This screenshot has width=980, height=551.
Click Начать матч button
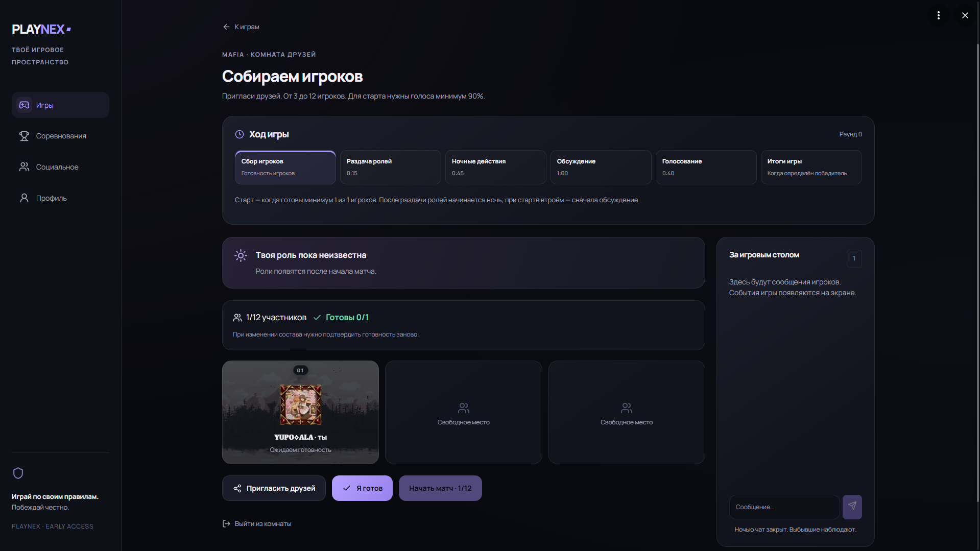click(440, 488)
